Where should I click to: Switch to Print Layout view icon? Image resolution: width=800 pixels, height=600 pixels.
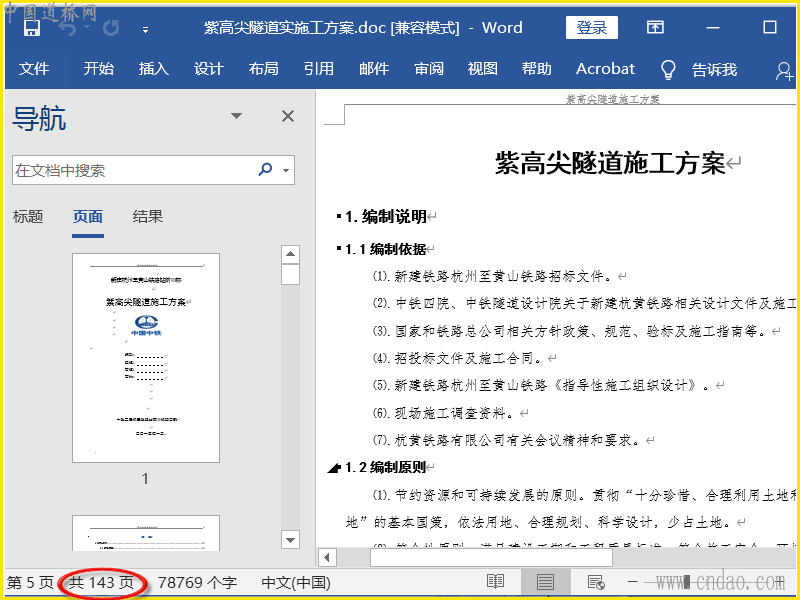tap(545, 582)
